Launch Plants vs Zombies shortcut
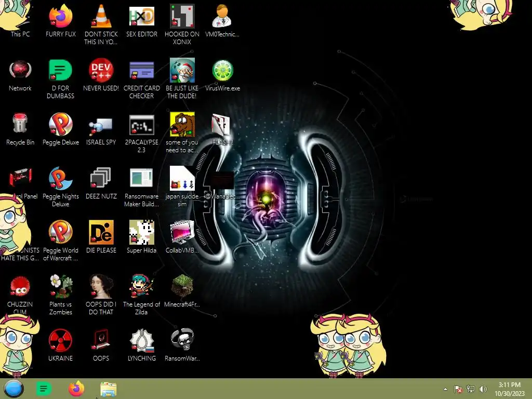This screenshot has height=399, width=532. [60, 295]
